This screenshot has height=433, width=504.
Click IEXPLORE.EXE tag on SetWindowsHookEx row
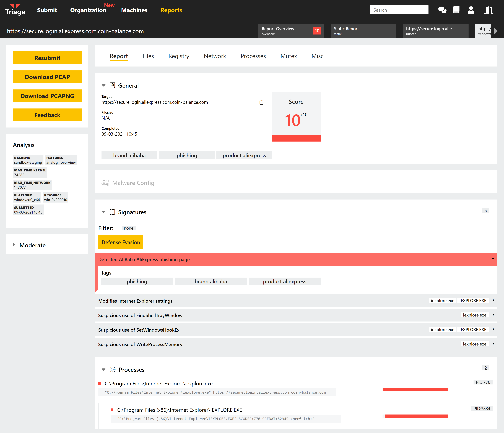[x=473, y=329]
